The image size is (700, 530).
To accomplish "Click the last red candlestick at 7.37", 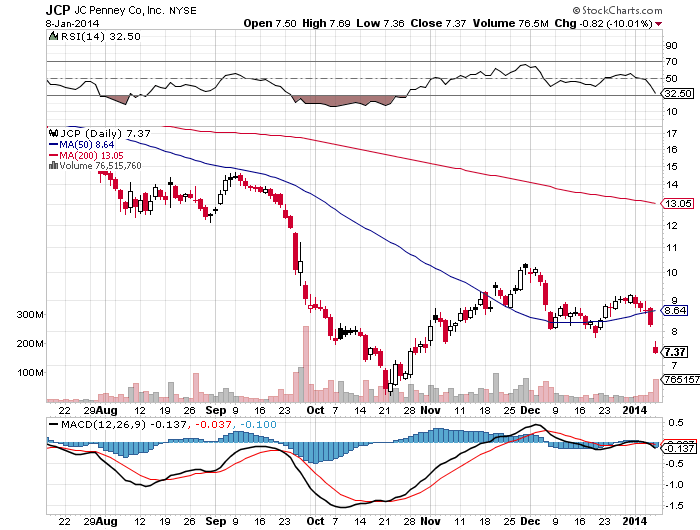I will tap(655, 348).
